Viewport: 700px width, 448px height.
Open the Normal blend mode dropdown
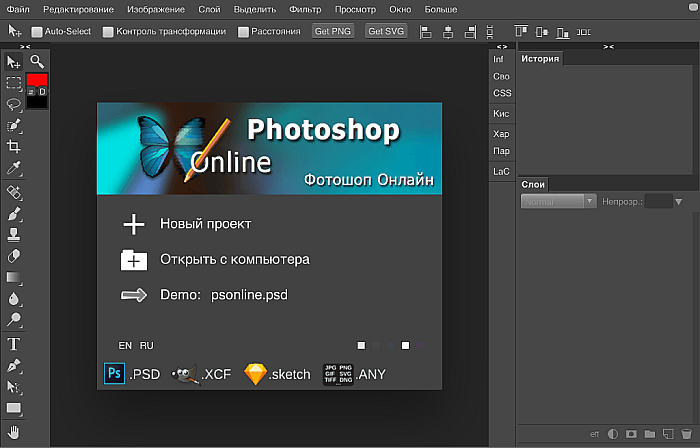(558, 202)
